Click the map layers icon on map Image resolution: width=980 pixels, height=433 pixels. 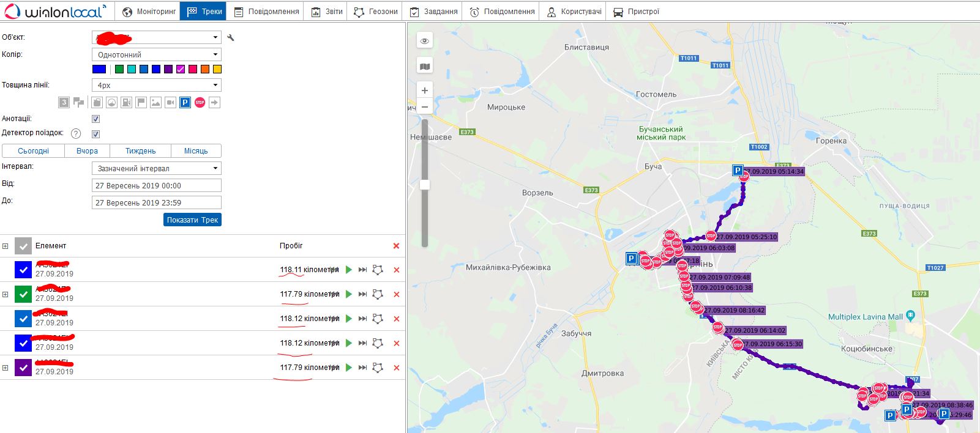click(x=424, y=66)
